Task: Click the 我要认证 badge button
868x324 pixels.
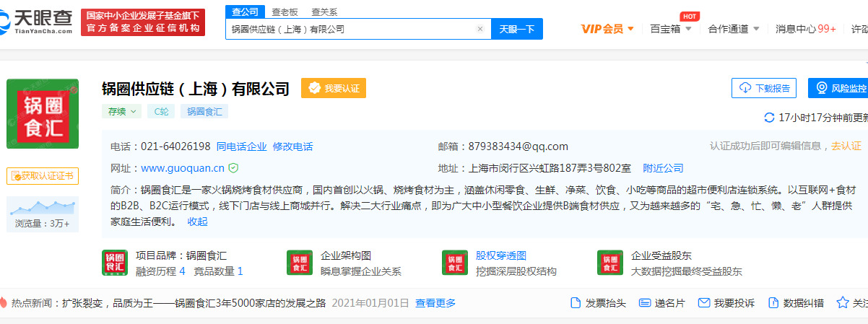Action: (x=334, y=88)
